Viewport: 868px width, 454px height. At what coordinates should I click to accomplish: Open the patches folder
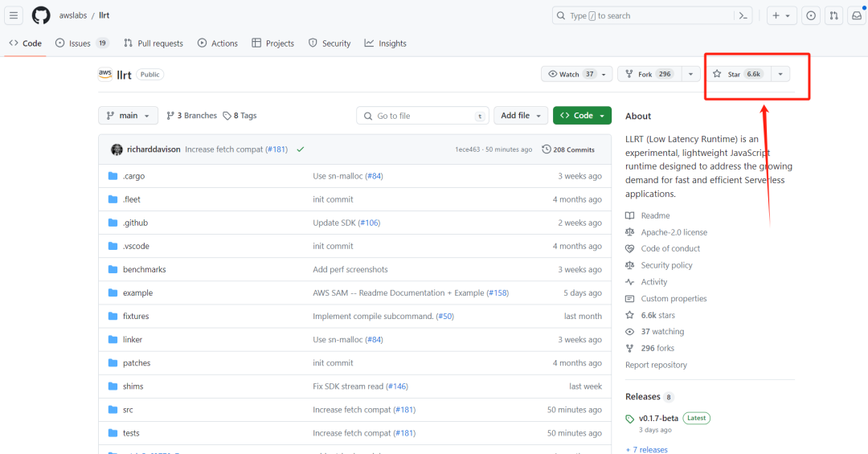pos(137,363)
